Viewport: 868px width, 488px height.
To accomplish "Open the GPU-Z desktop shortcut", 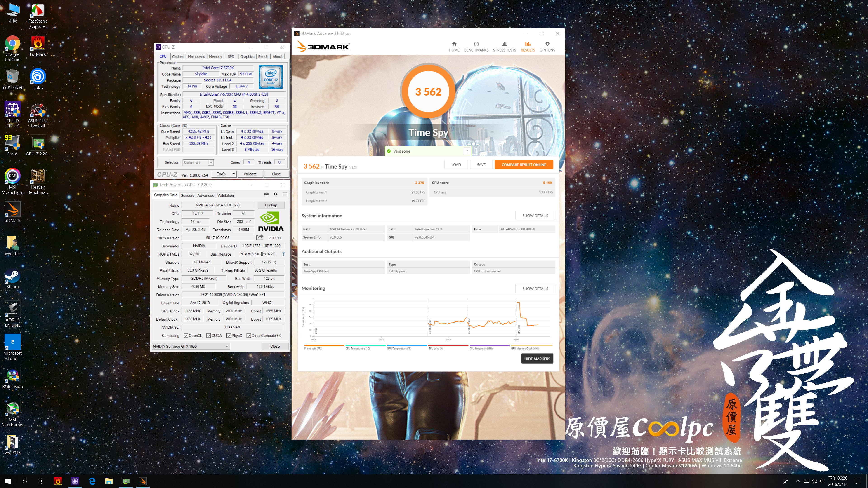I will pos(38,145).
